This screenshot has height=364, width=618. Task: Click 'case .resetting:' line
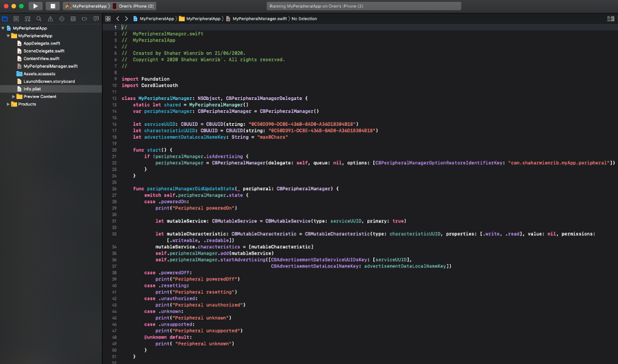coord(166,286)
